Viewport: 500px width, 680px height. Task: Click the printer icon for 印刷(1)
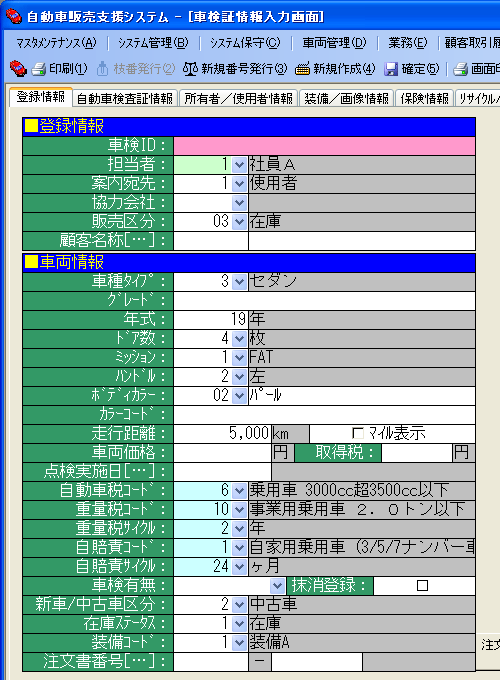pyautogui.click(x=39, y=69)
